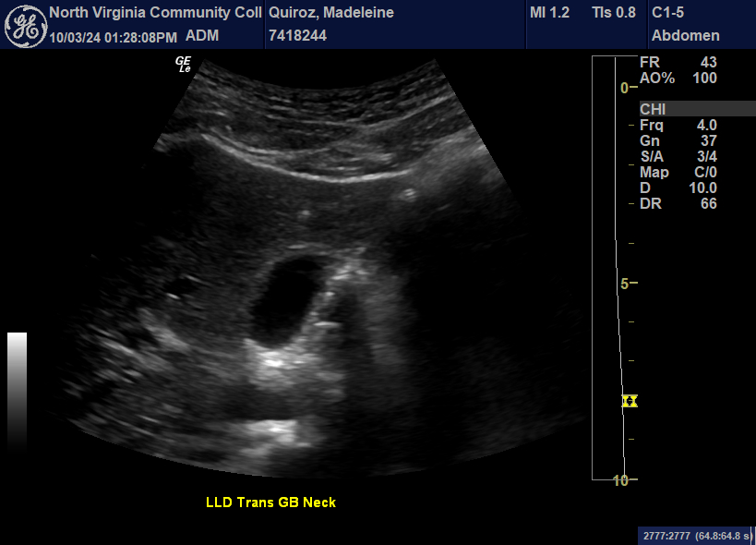Click the Frq 4.0 frequency setting
This screenshot has width=756, height=545.
coord(678,125)
